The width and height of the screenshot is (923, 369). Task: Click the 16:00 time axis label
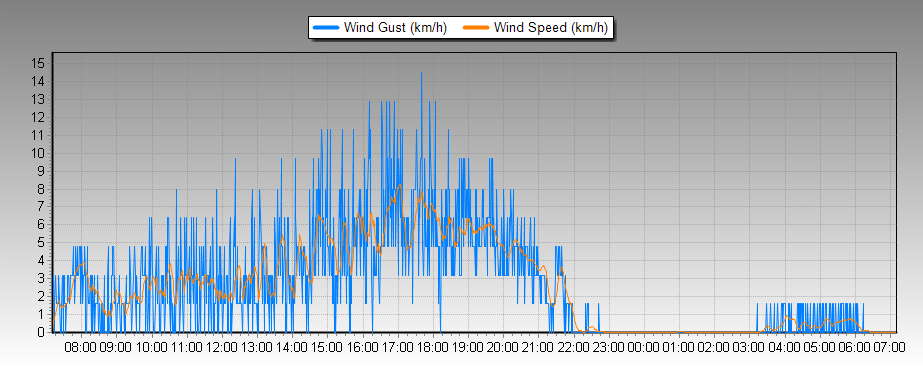[x=362, y=347]
